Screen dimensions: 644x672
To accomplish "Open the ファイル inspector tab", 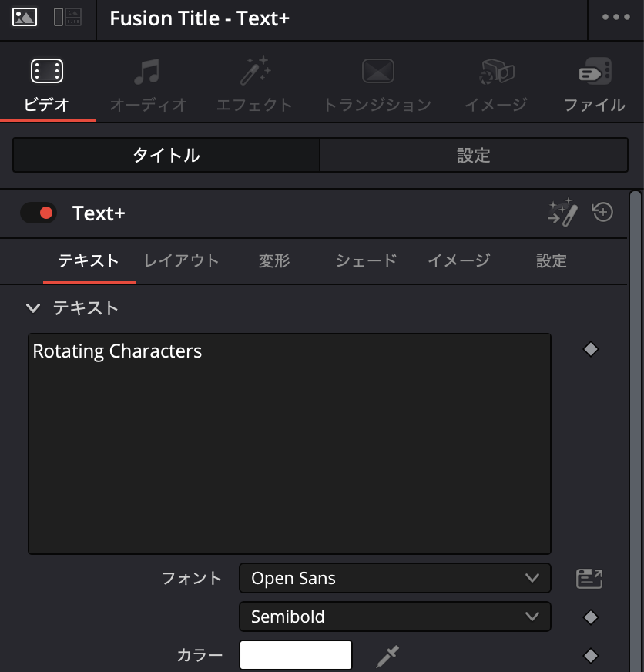I will pyautogui.click(x=595, y=86).
